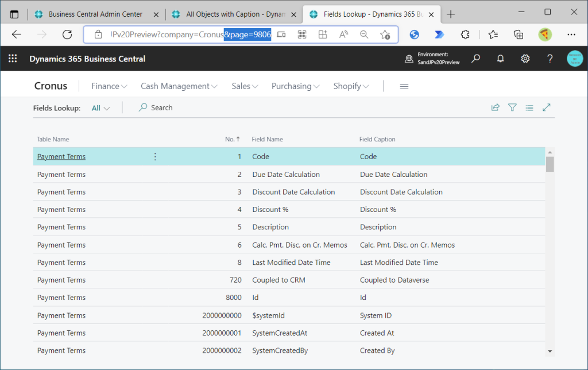588x370 pixels.
Task: Open a new browser tab
Action: tap(451, 14)
